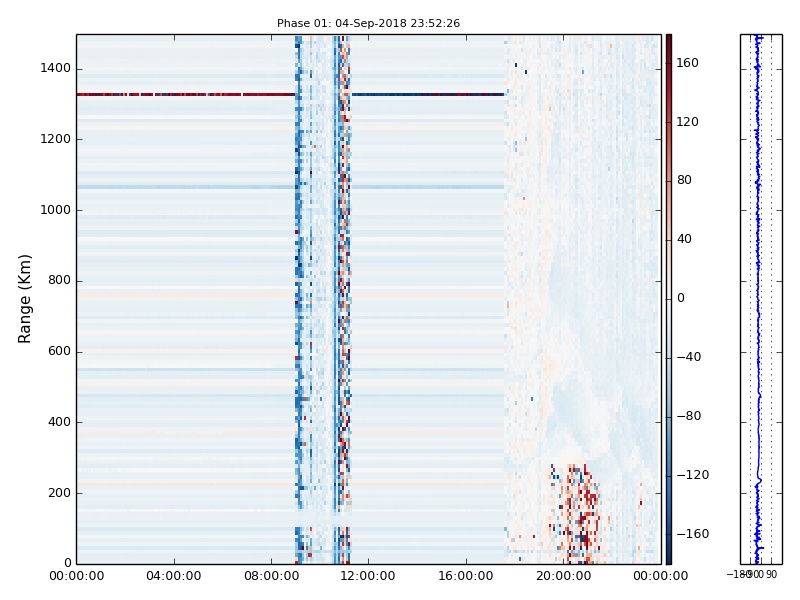Click the colorbar label '−80'
800x600 pixels.
[689, 416]
